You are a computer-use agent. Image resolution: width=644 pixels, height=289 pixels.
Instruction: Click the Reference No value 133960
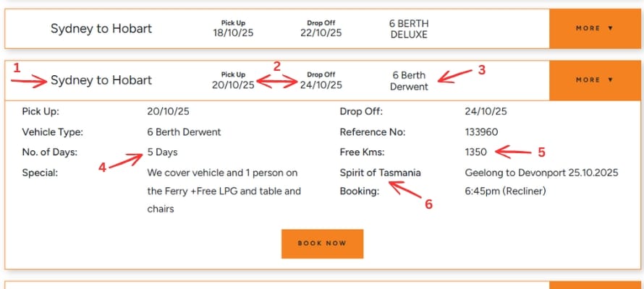pos(481,131)
